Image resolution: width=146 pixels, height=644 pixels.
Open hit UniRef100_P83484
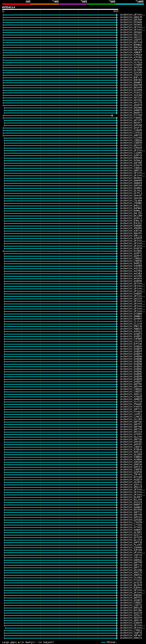coord(131,22)
